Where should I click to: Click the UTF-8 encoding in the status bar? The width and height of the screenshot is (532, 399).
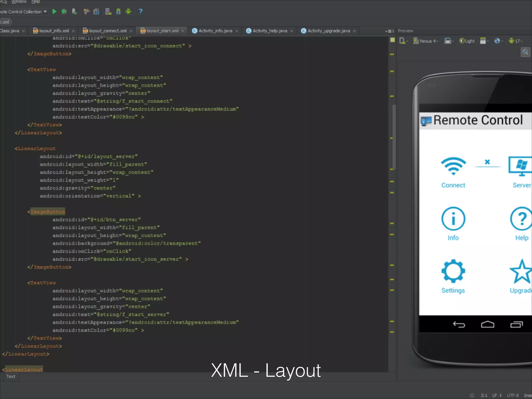point(513,395)
